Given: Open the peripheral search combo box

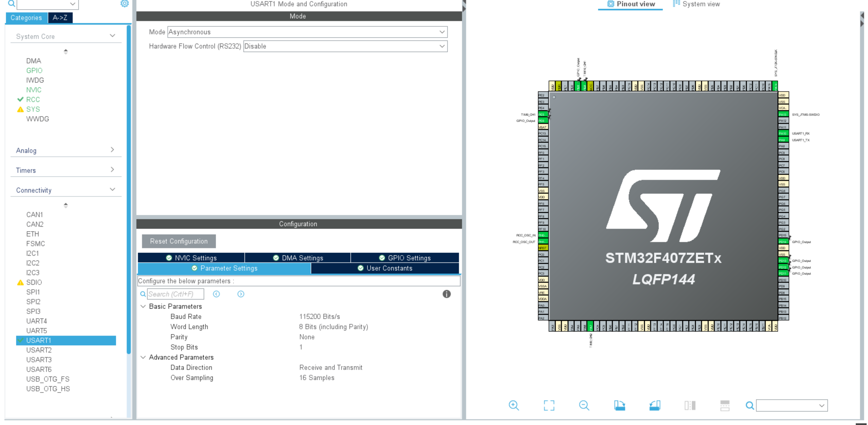Looking at the screenshot, I should pyautogui.click(x=48, y=4).
